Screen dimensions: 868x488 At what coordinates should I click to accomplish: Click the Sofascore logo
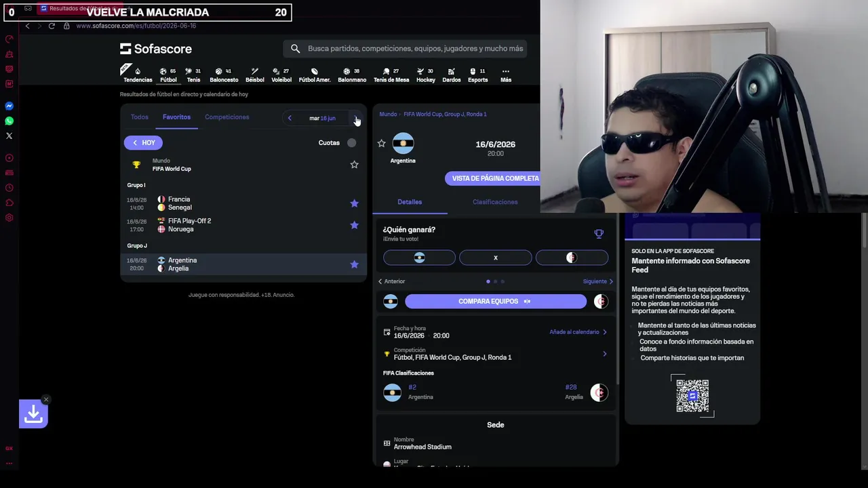tap(156, 49)
